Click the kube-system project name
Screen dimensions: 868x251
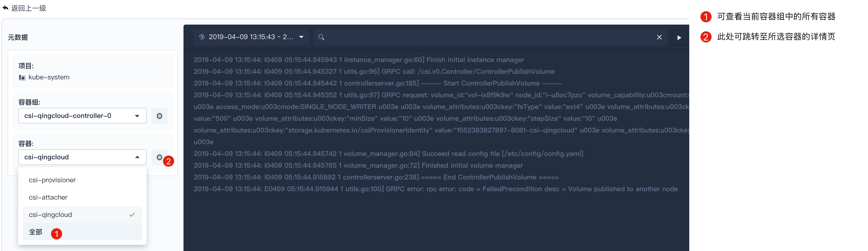[x=49, y=77]
